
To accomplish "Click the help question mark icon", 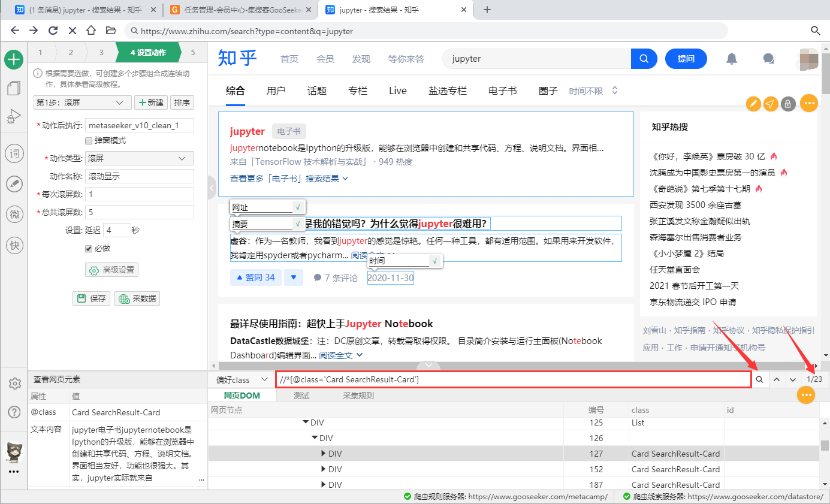I will click(x=14, y=412).
